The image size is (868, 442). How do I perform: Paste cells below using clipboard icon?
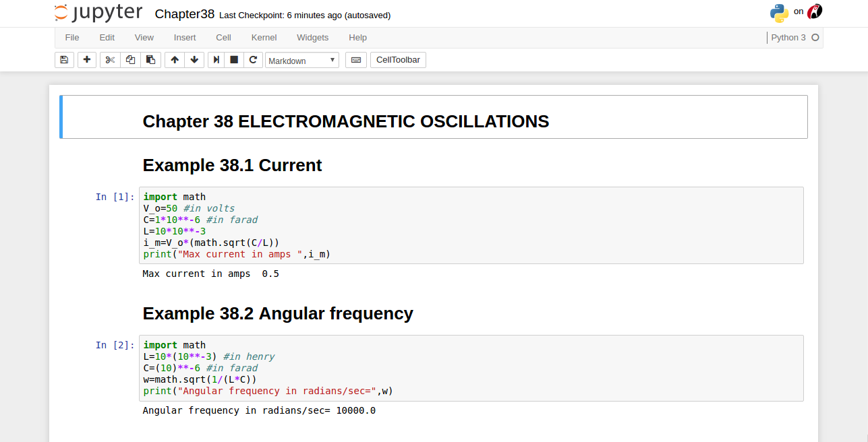(x=150, y=60)
